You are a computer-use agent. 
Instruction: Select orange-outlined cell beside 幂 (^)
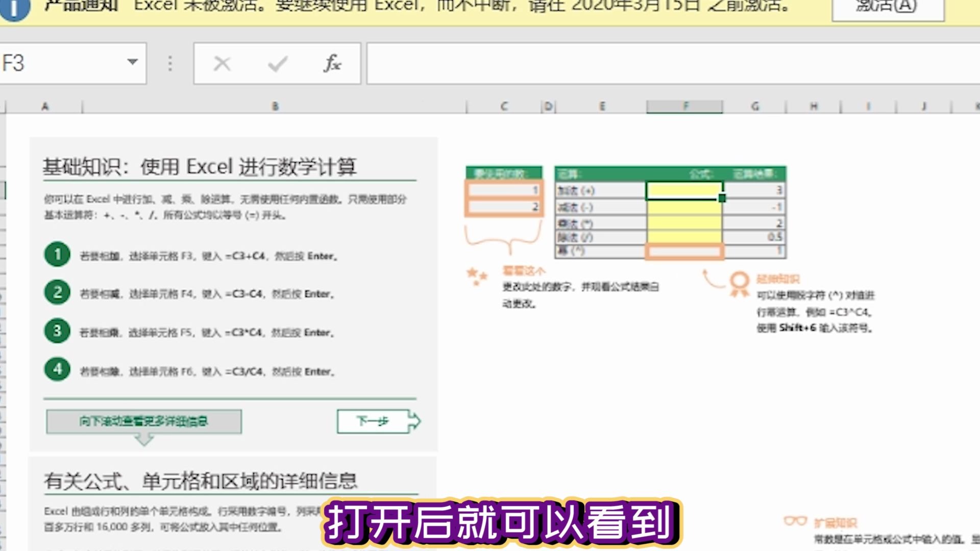tap(684, 251)
